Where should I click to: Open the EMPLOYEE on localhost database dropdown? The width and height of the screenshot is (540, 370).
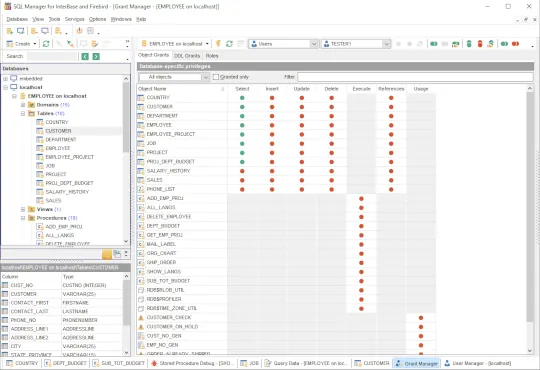(207, 44)
